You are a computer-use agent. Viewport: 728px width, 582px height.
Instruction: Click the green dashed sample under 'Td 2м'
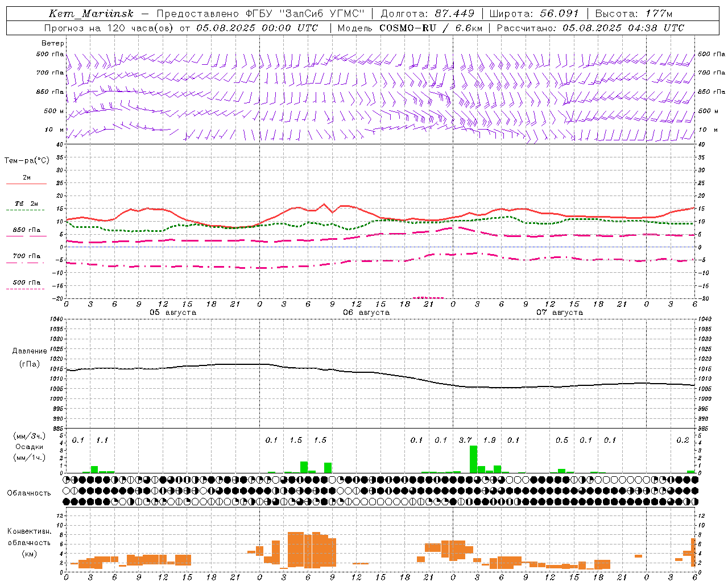click(26, 210)
